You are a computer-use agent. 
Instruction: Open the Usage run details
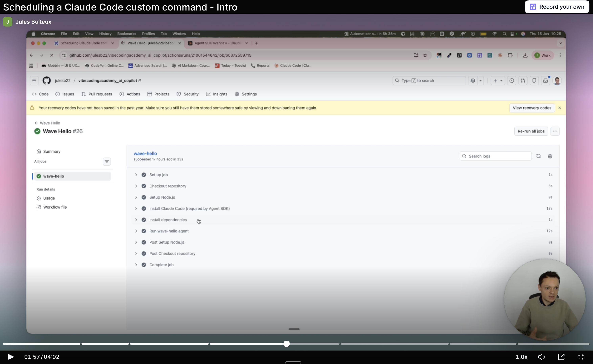coord(46,198)
